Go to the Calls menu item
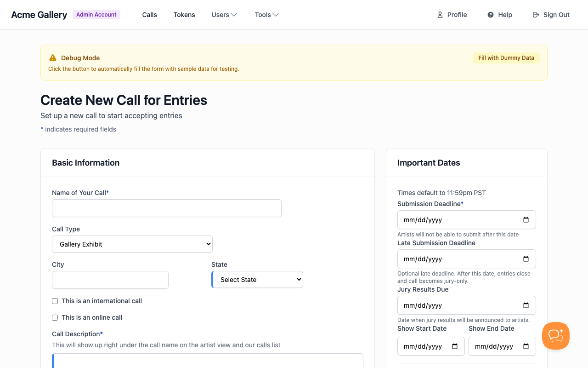The height and width of the screenshot is (368, 588). (149, 15)
